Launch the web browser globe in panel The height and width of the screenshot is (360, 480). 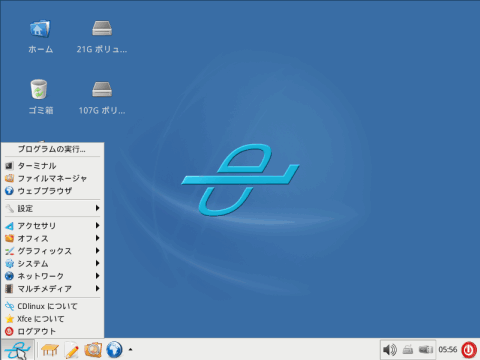[114, 350]
